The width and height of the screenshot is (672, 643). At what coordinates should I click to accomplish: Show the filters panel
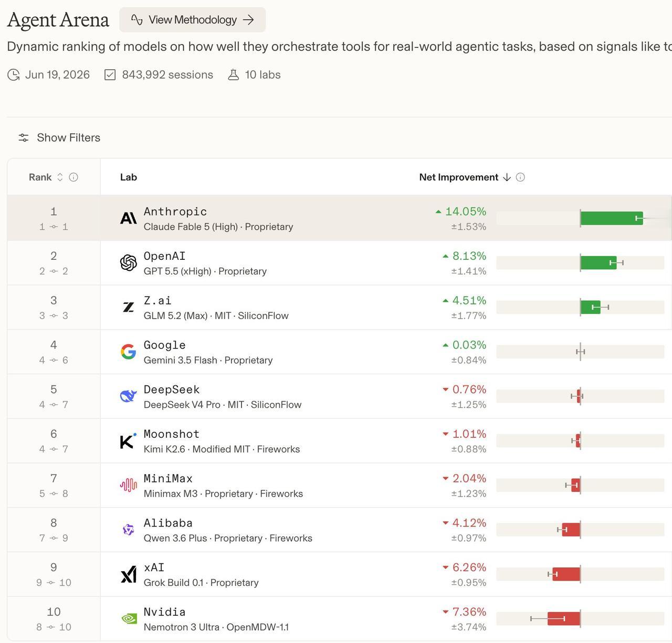point(59,138)
